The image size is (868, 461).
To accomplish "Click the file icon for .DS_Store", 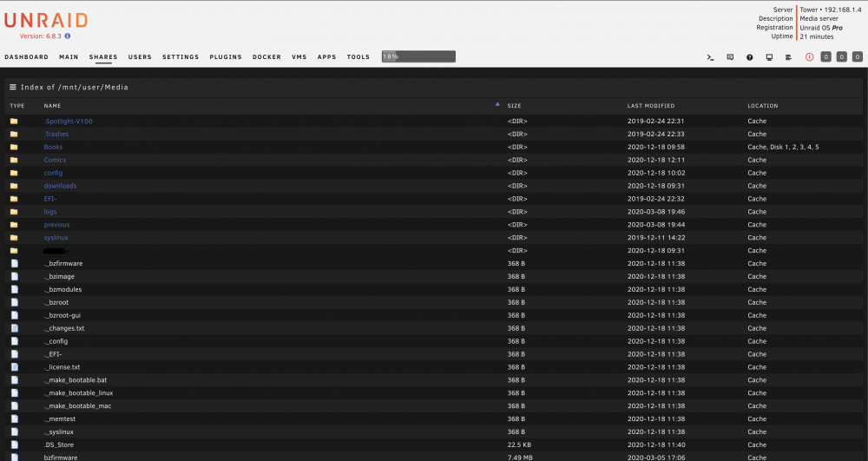I will 15,445.
